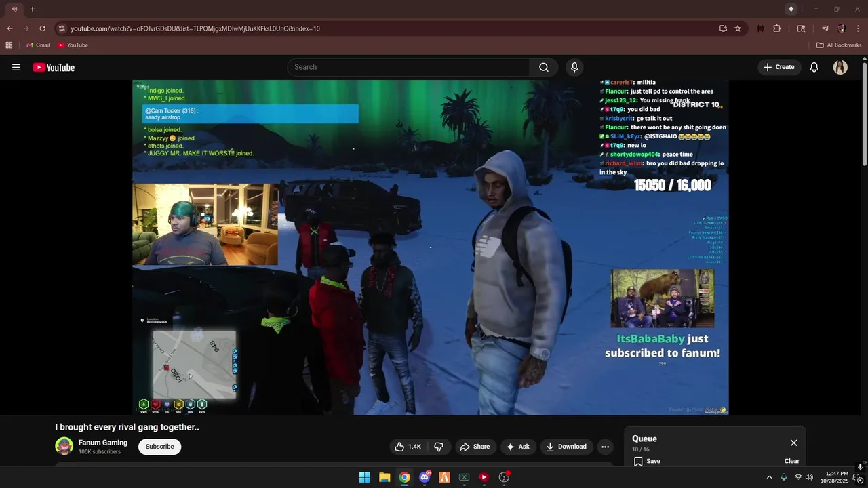The image size is (868, 488).
Task: Open the Extensions puzzle menu
Action: pyautogui.click(x=777, y=28)
